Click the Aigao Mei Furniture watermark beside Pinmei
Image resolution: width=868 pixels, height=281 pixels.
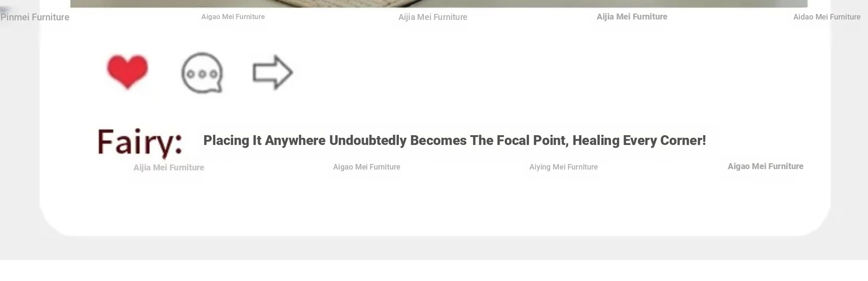click(233, 17)
